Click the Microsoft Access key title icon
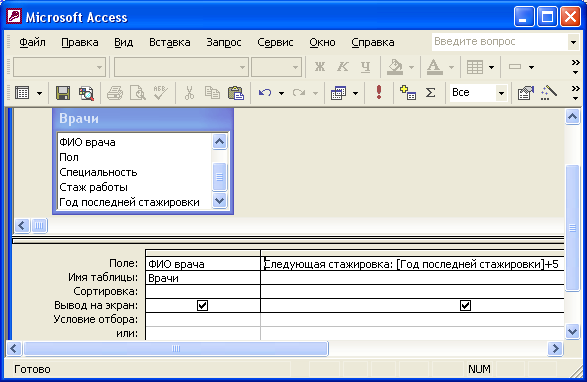The width and height of the screenshot is (587, 382). point(14,16)
